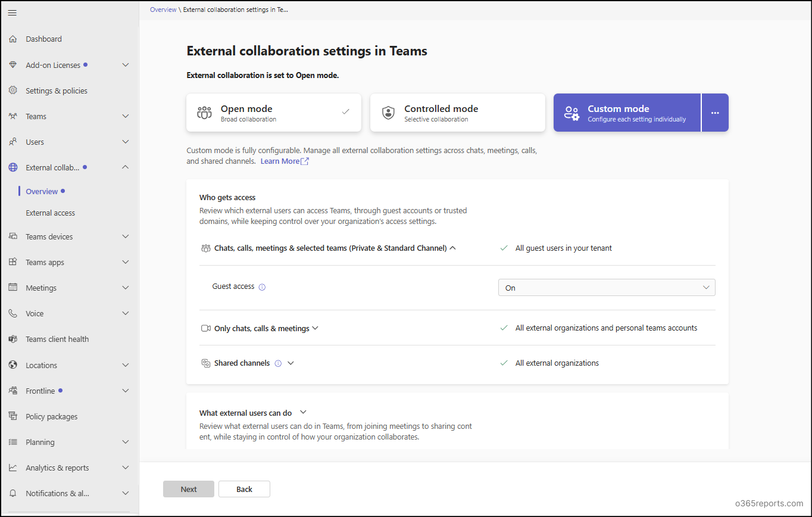Click the Notifications bell icon

13,493
